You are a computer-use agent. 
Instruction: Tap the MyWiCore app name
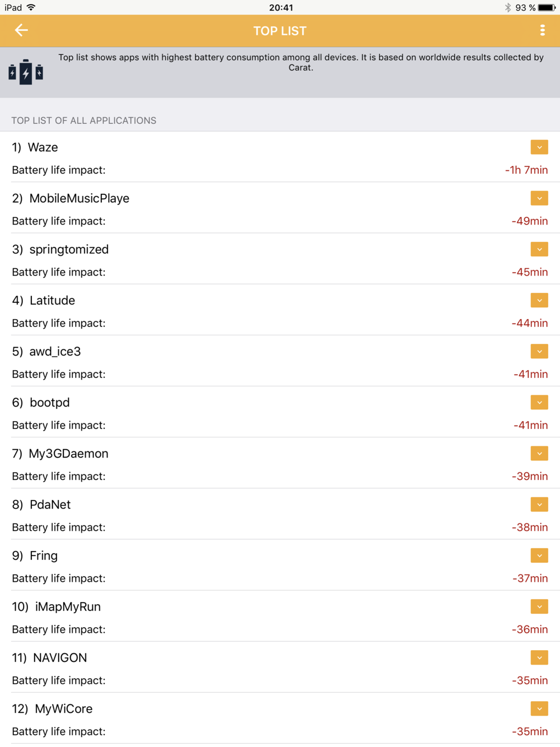(64, 709)
